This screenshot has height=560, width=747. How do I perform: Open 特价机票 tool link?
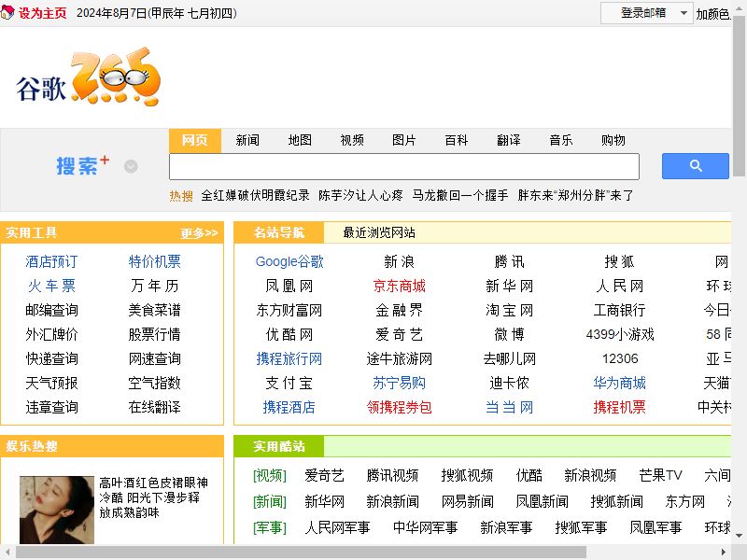point(154,261)
